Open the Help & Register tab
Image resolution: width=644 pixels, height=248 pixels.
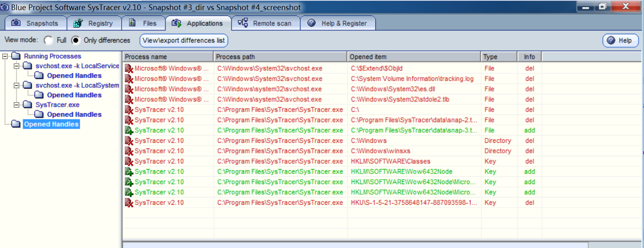[x=338, y=23]
